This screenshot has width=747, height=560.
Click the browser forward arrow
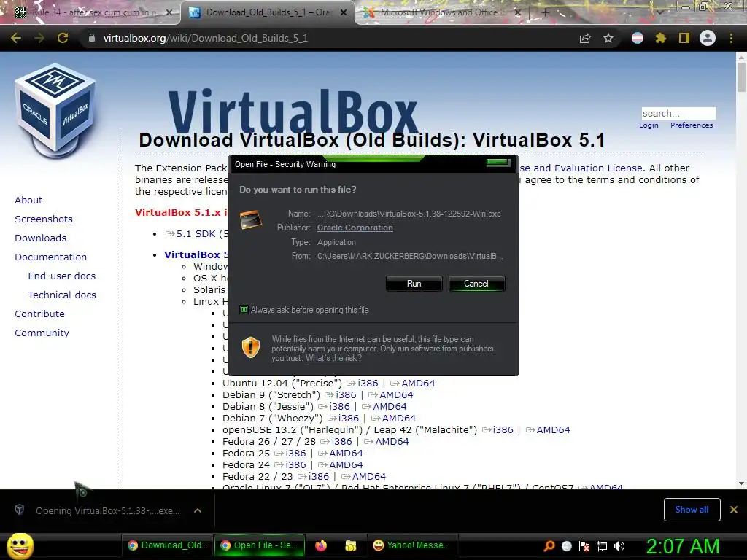pos(39,38)
